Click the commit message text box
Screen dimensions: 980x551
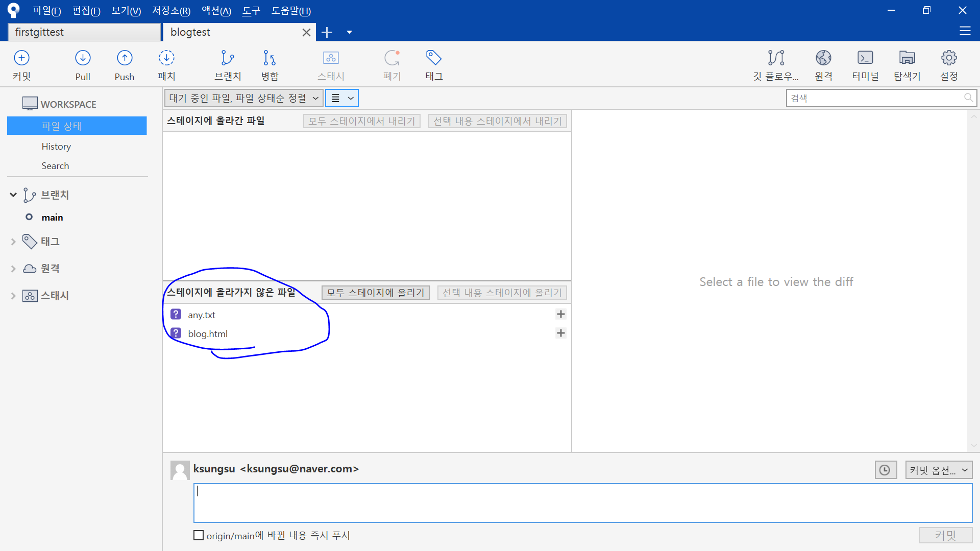pos(583,503)
